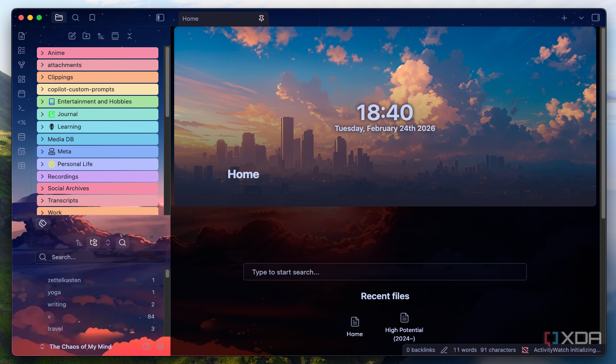616x364 pixels.
Task: Click the database cylinder ribbon icon
Action: [22, 137]
